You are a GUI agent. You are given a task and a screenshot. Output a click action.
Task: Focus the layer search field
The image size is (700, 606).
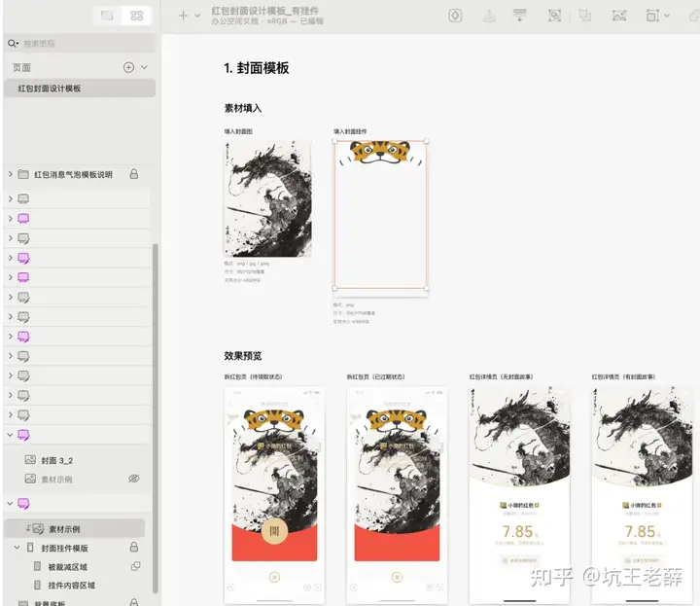(x=81, y=44)
